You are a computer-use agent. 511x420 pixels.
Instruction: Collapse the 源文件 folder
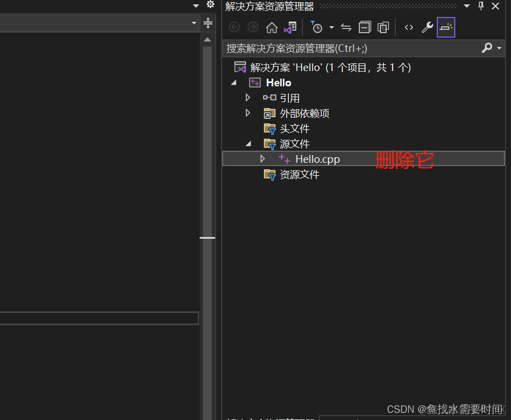(248, 144)
